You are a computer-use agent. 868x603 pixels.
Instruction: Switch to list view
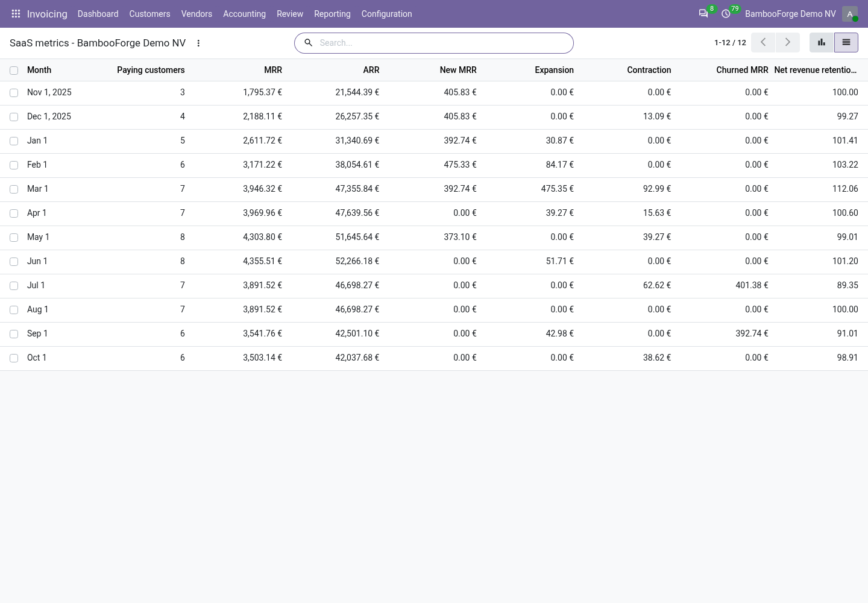[846, 42]
